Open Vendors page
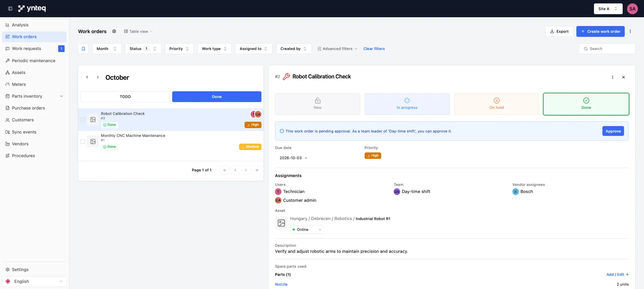Screen dimensions: 644x289 [34, 144]
